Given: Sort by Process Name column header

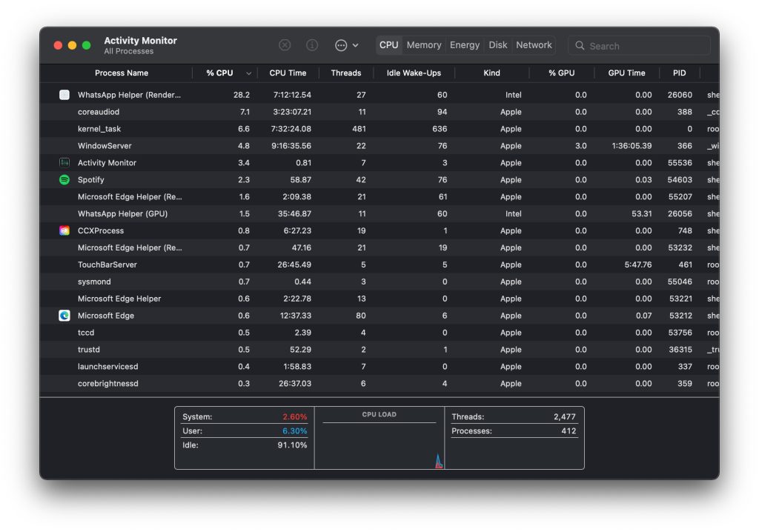Looking at the screenshot, I should click(122, 73).
